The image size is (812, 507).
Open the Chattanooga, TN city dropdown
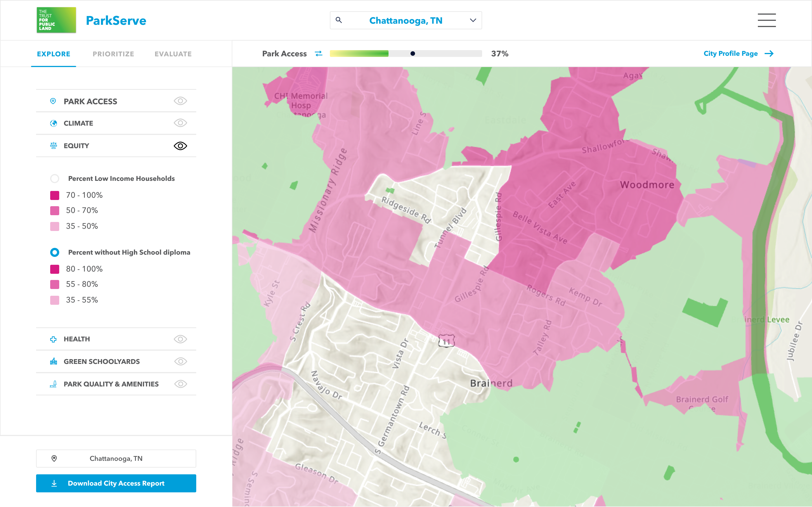click(x=473, y=20)
